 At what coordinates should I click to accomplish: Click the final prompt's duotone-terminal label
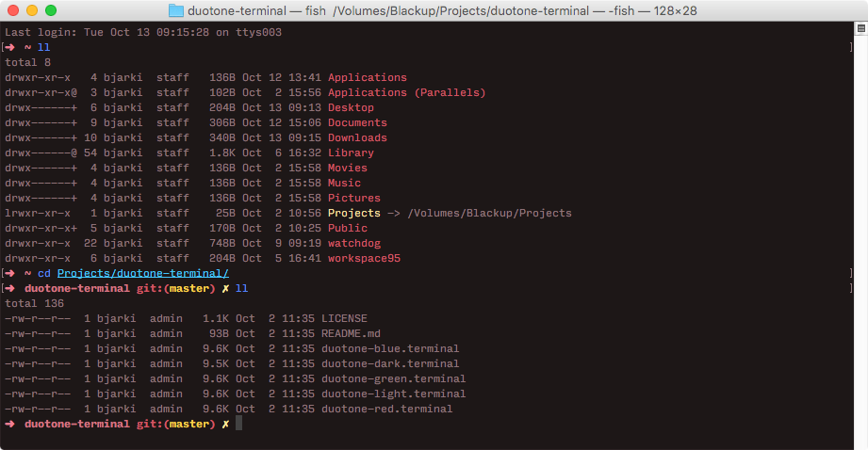tap(77, 424)
